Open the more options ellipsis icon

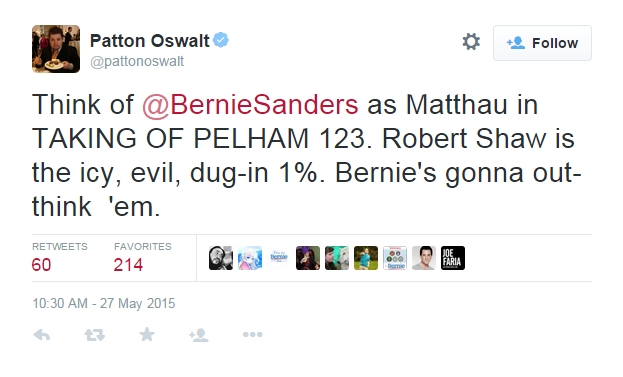click(253, 334)
